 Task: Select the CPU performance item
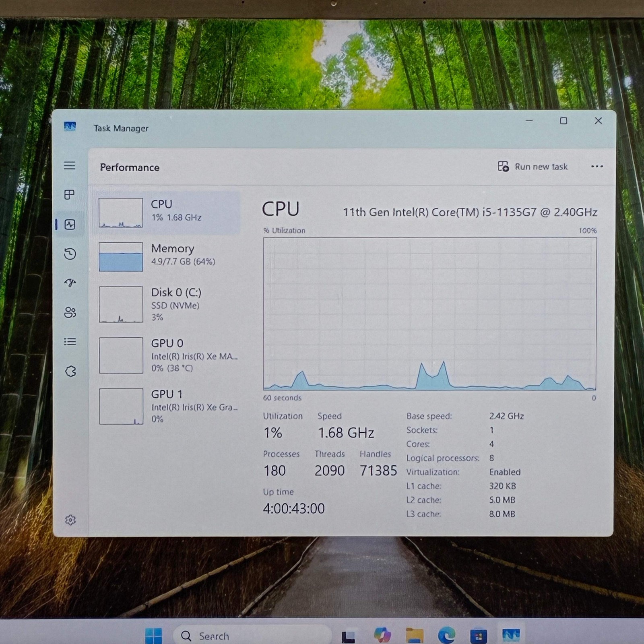click(169, 212)
